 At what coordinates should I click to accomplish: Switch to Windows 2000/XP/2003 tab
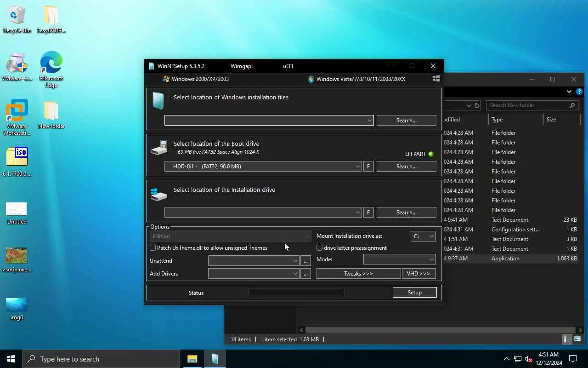tap(196, 79)
